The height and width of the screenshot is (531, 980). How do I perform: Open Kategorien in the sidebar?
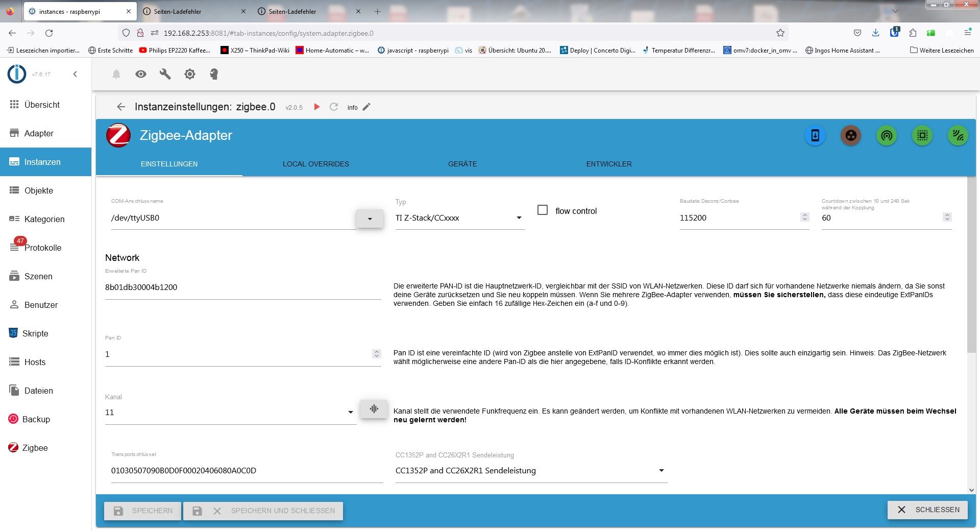click(46, 219)
